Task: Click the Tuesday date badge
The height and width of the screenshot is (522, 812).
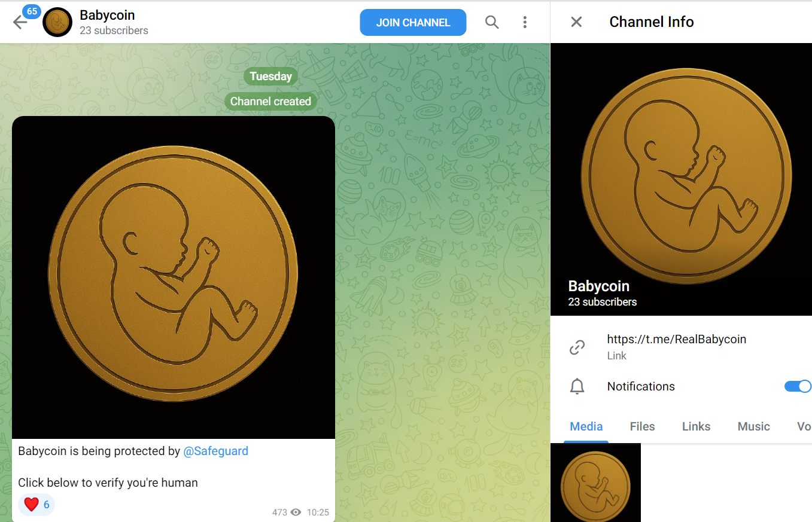Action: click(271, 76)
